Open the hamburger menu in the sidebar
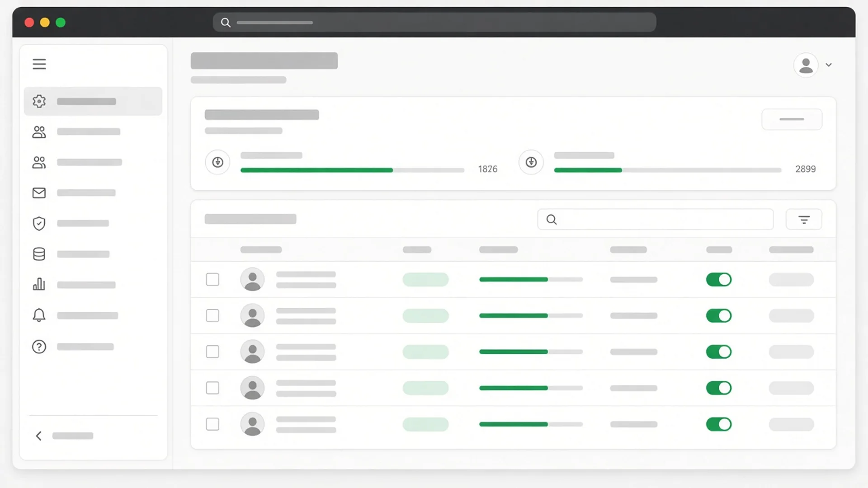 pyautogui.click(x=39, y=64)
